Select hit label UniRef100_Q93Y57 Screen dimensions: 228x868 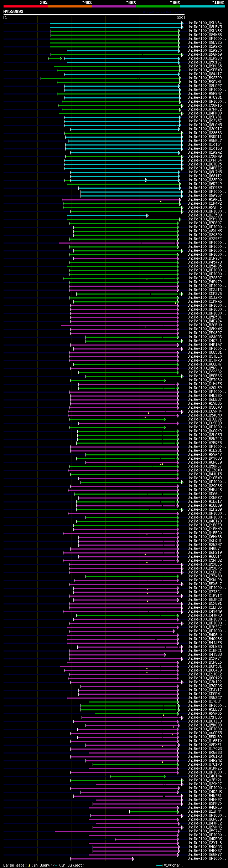[x=204, y=121]
